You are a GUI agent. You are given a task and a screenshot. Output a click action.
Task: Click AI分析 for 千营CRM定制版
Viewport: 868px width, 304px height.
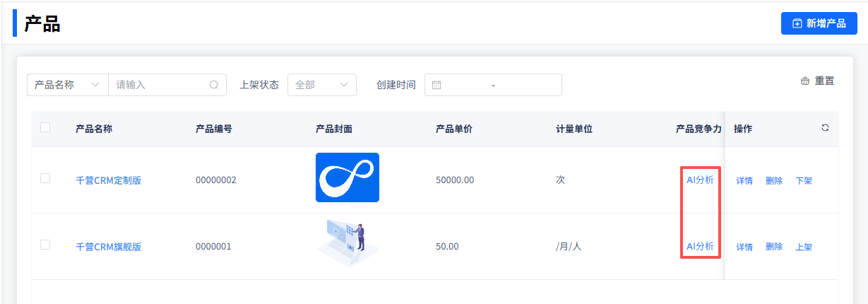click(x=700, y=180)
